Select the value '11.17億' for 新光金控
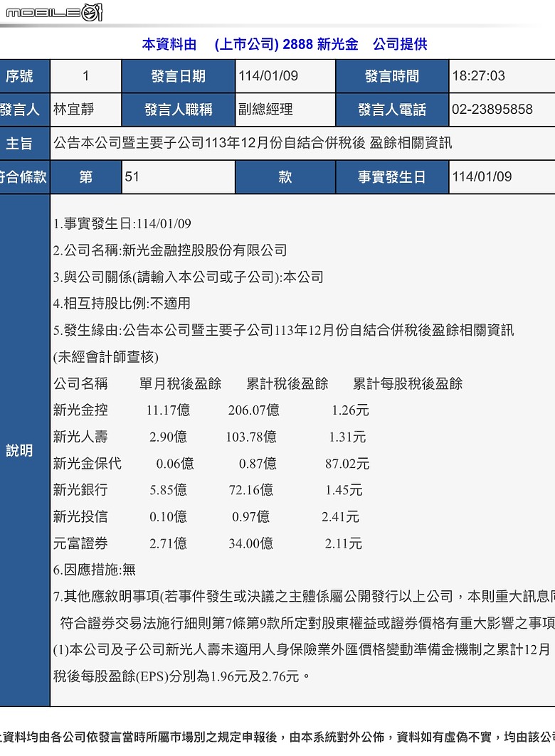 click(169, 410)
